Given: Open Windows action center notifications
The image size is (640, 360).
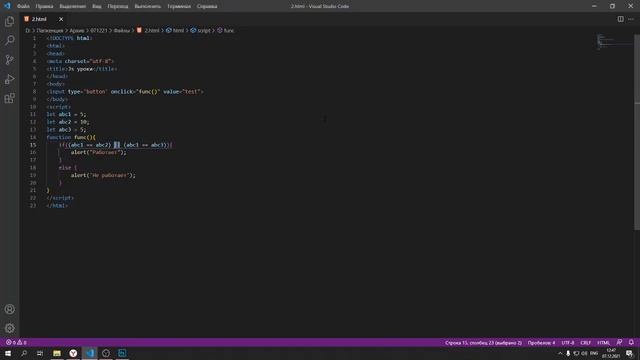Looking at the screenshot, I should pyautogui.click(x=629, y=353).
